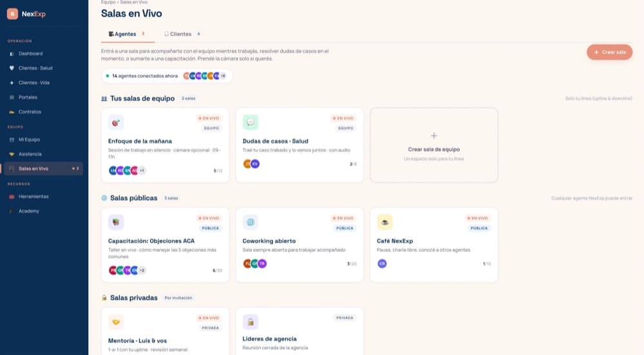The image size is (644, 355).
Task: Click the heart icon for Clientes Salud
Action: click(x=12, y=68)
